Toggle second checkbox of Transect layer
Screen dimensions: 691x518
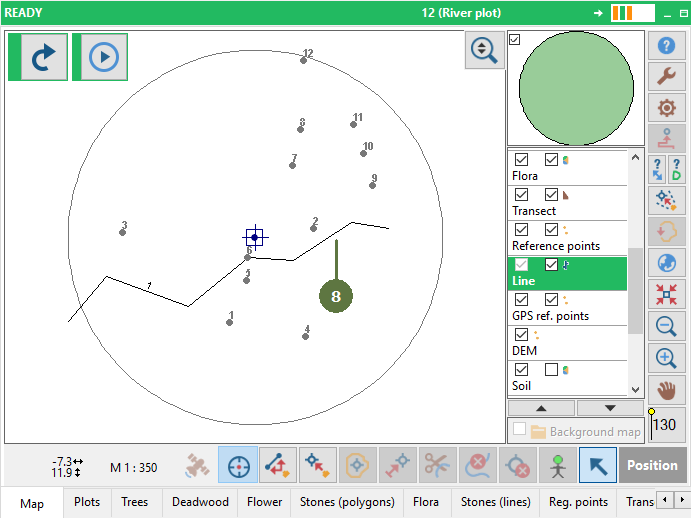(551, 194)
